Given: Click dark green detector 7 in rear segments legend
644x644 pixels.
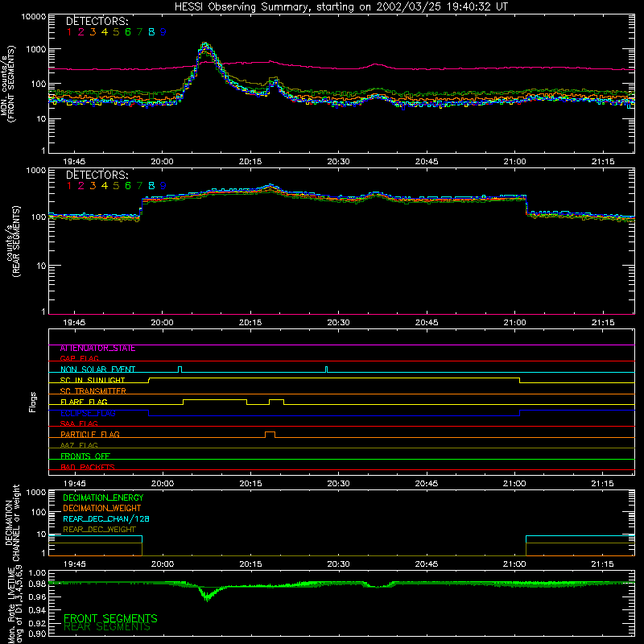Looking at the screenshot, I should [x=139, y=186].
